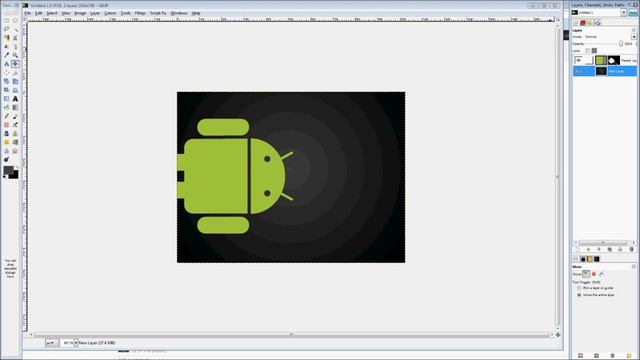Select the Paths tool
Screen dimensions: 640x360
pyautogui.click(x=15, y=46)
